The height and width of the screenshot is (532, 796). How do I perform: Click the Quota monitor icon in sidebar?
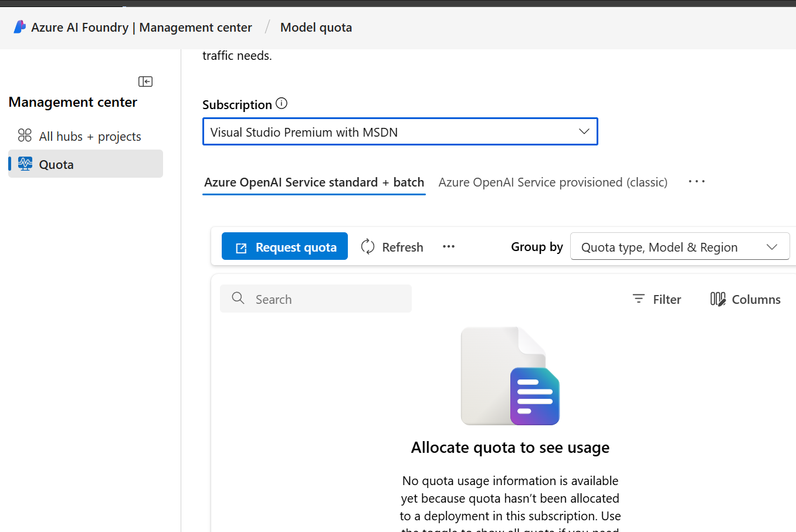pos(25,164)
